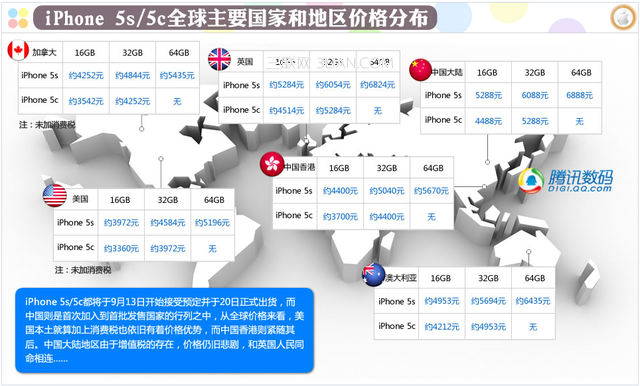
Task: Click the 腾讯数码 DIGI.QQ.COM brand text
Action: (580, 181)
